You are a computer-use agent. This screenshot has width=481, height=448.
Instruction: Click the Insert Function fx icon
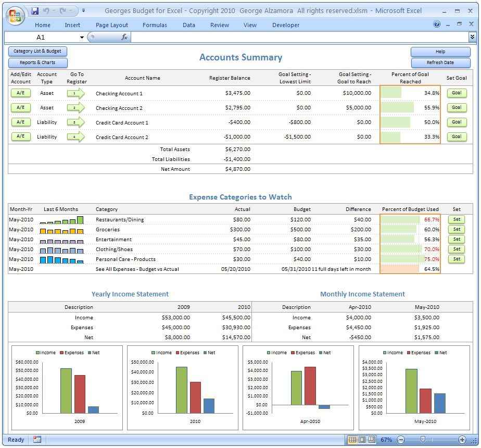tap(124, 37)
